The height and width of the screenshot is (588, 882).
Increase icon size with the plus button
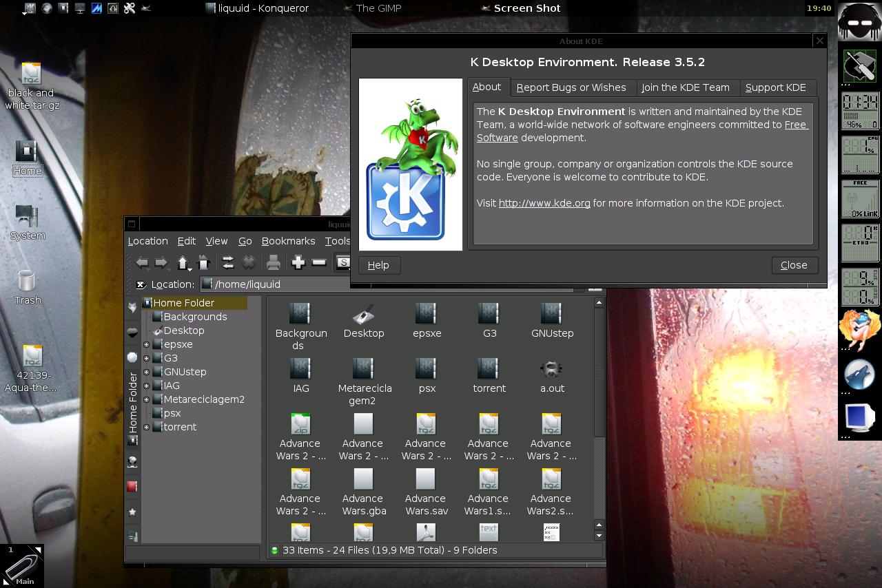coord(298,262)
